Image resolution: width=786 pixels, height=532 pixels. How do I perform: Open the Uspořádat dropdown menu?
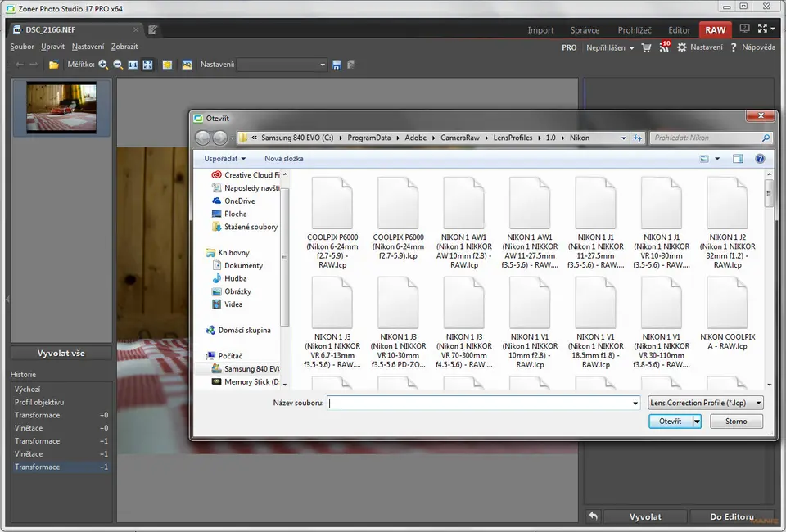pyautogui.click(x=225, y=159)
